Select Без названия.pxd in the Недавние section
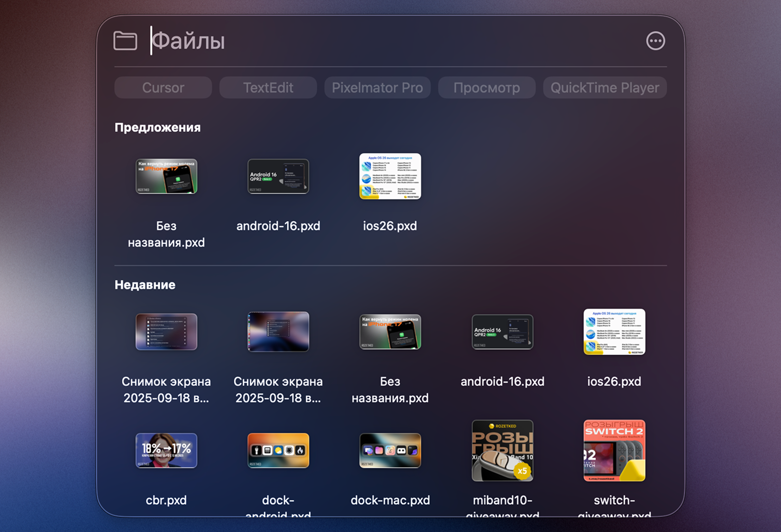 tap(390, 332)
